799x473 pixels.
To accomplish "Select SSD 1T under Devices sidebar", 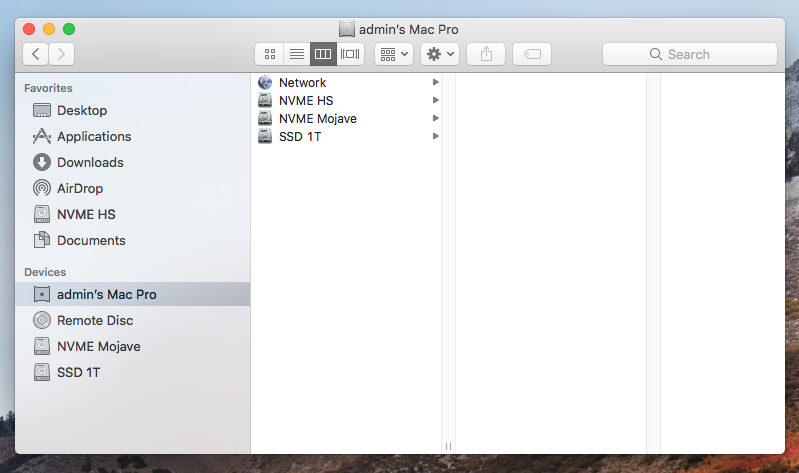I will [132, 373].
